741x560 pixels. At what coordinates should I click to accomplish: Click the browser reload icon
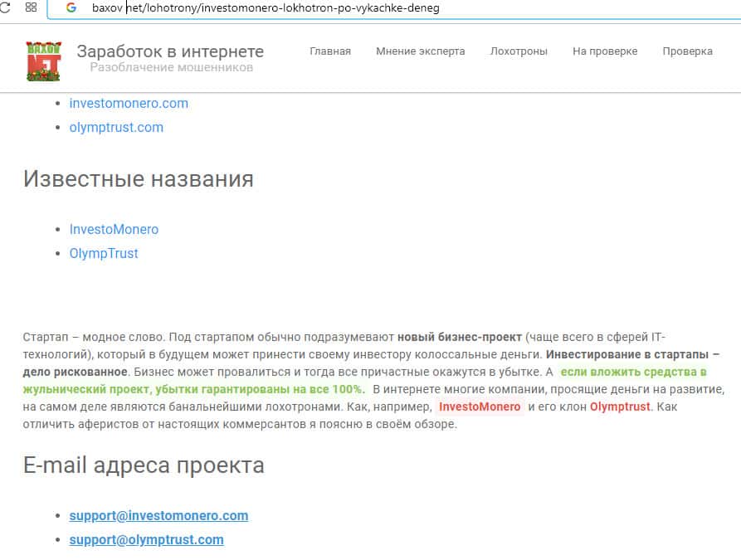[5, 7]
